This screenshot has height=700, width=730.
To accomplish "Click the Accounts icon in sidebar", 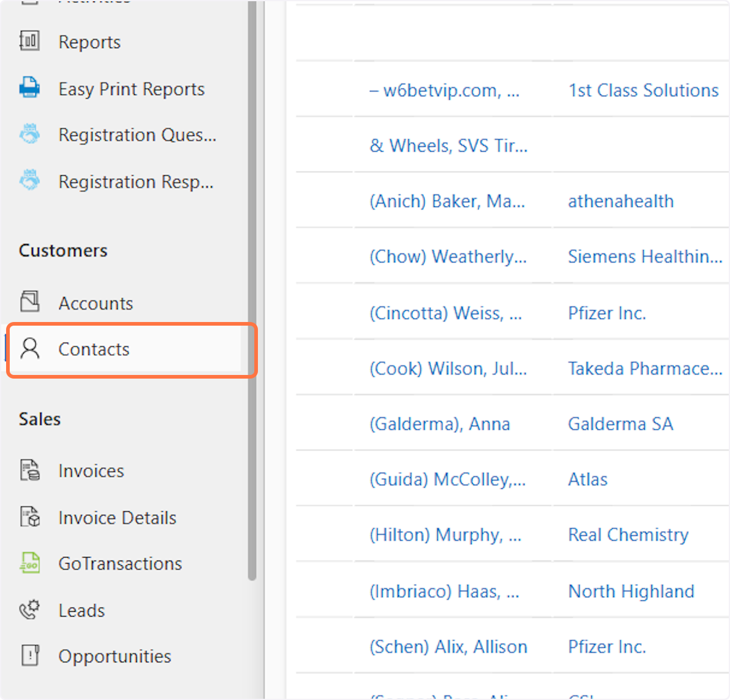I will click(x=29, y=302).
